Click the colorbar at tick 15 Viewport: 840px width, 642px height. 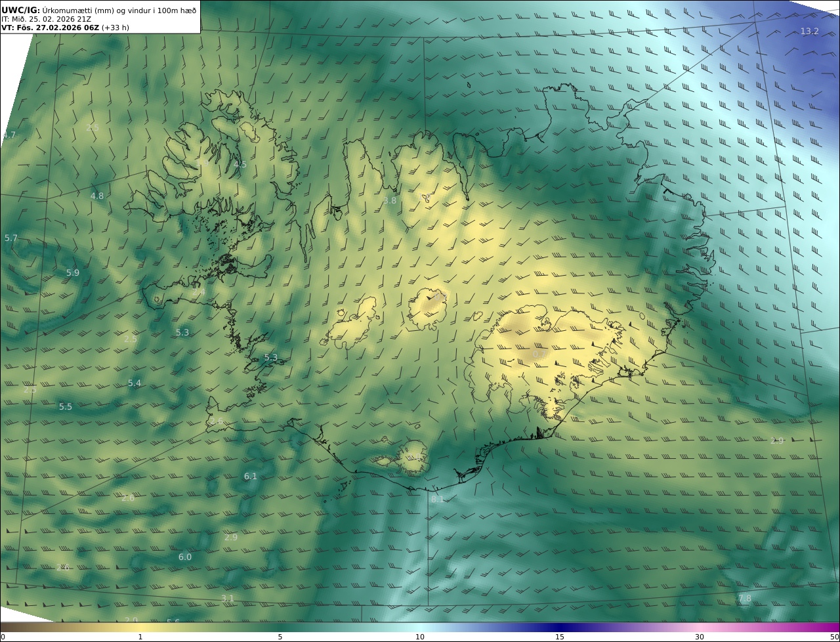560,628
